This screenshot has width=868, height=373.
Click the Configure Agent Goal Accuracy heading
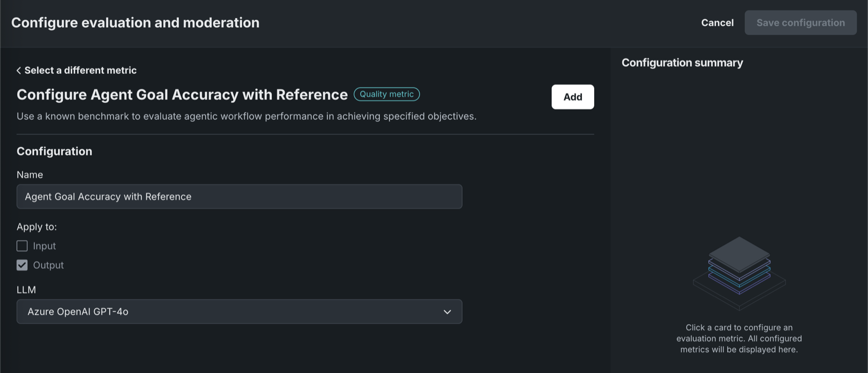pyautogui.click(x=182, y=94)
